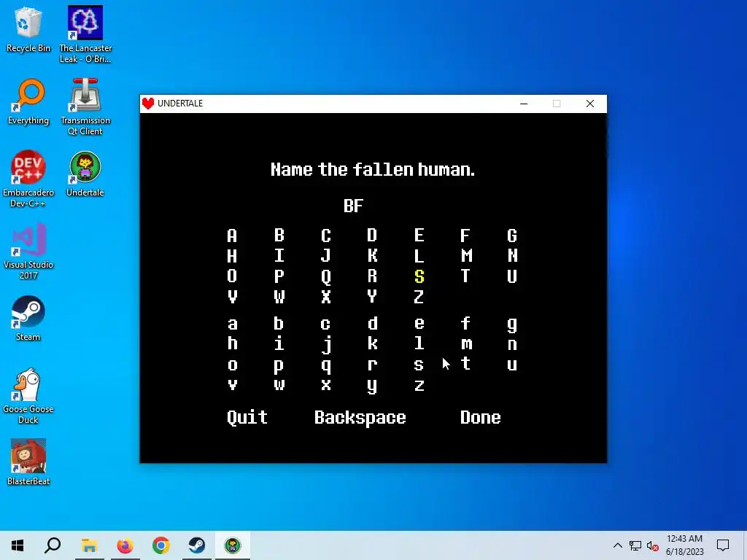Click the highlighted yellow letter S
This screenshot has width=747, height=560.
tap(419, 276)
